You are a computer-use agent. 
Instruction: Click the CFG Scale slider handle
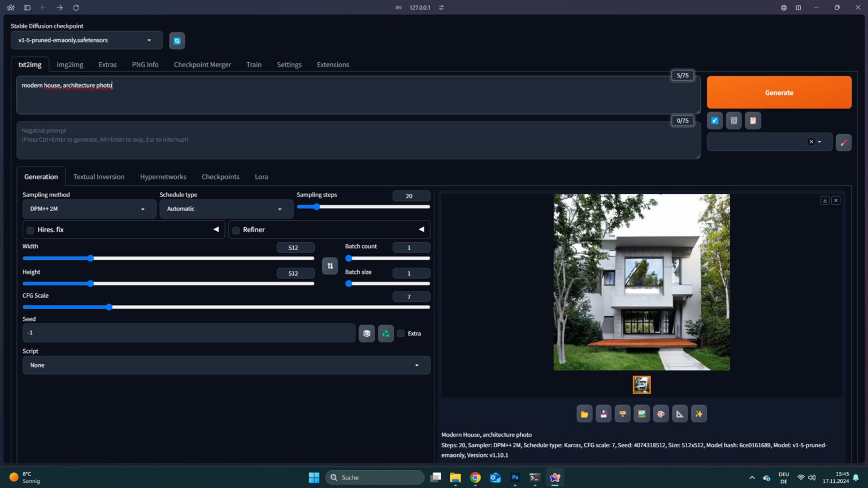point(109,307)
